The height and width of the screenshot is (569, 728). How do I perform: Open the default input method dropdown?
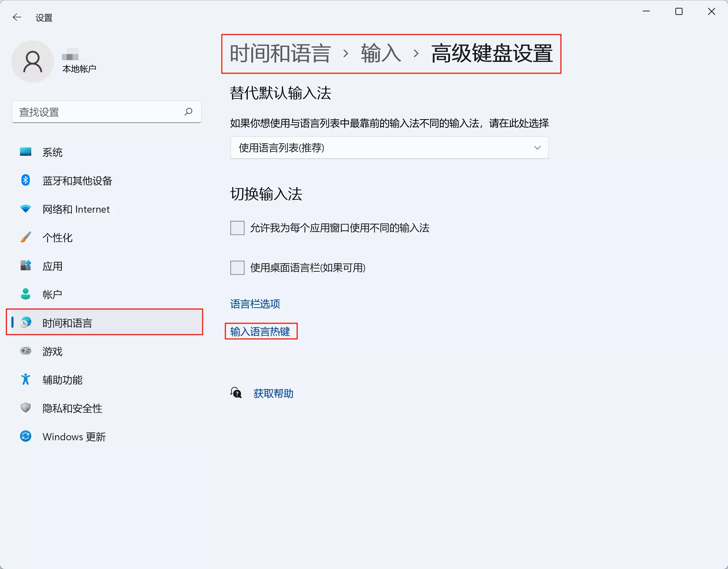389,148
